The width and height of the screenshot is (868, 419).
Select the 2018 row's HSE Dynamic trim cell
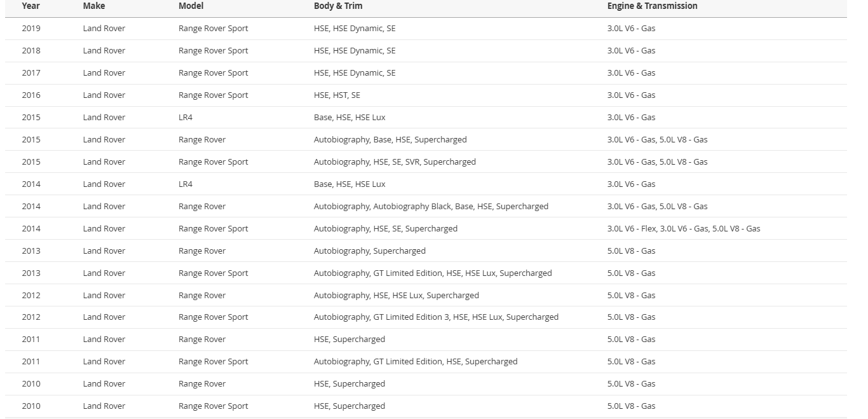click(355, 51)
